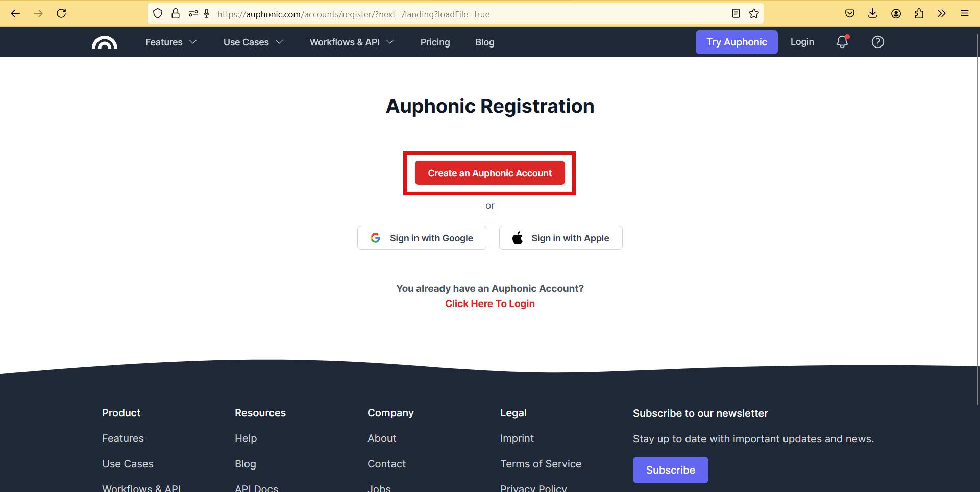Click the browser Forward arrow
The image size is (980, 492).
(x=38, y=13)
